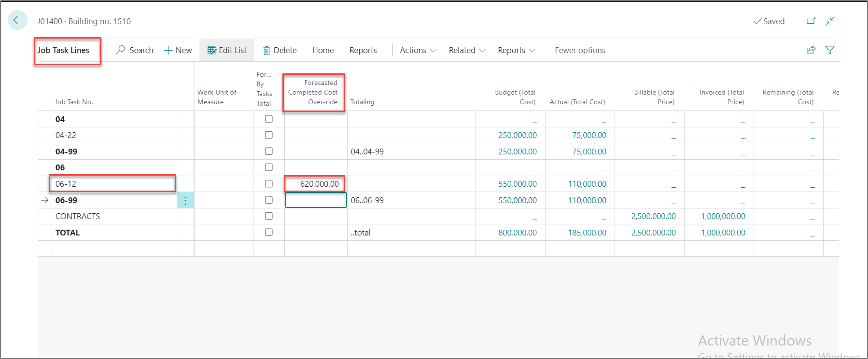Click the share icon in the toolbar
The image size is (868, 359).
click(x=811, y=50)
